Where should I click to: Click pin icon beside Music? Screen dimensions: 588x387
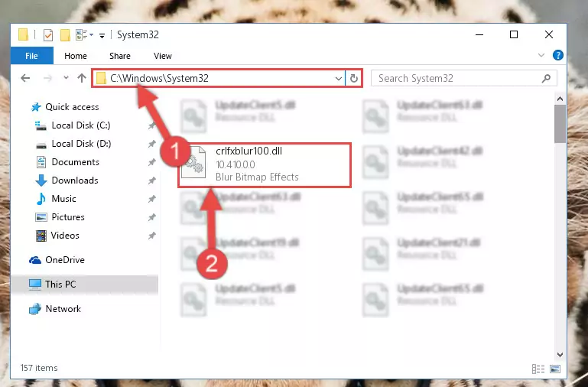[152, 199]
